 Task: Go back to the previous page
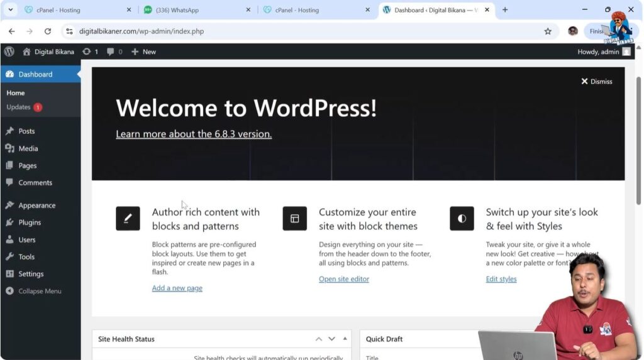[x=11, y=31]
